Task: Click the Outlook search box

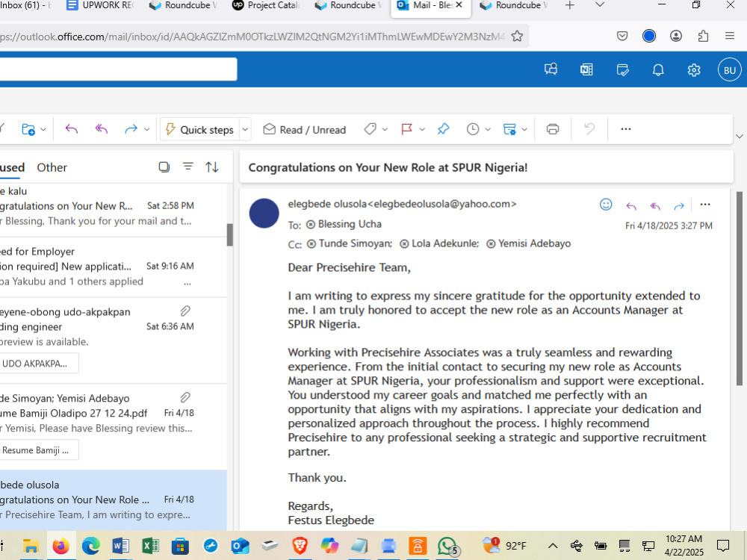Action: click(x=118, y=69)
